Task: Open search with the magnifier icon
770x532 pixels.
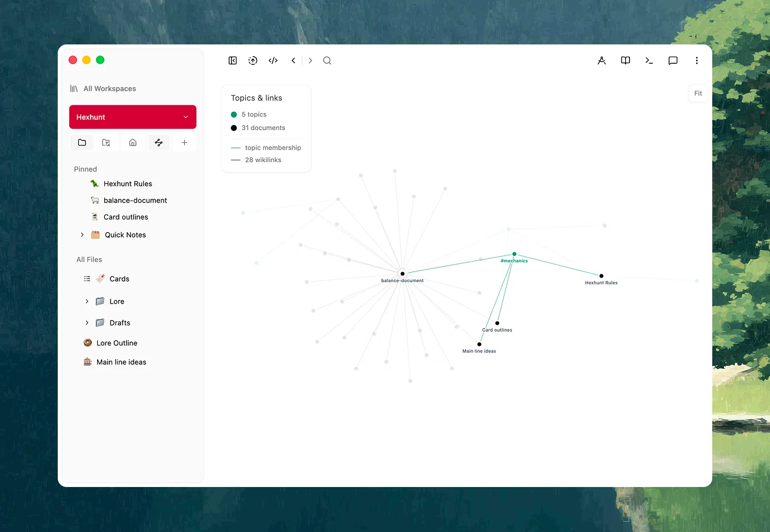Action: point(327,61)
